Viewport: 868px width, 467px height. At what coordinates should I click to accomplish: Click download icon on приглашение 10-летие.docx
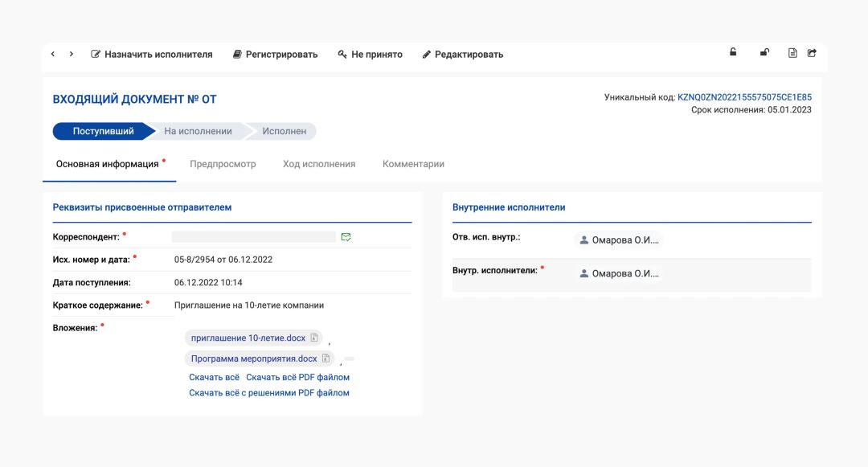(315, 338)
